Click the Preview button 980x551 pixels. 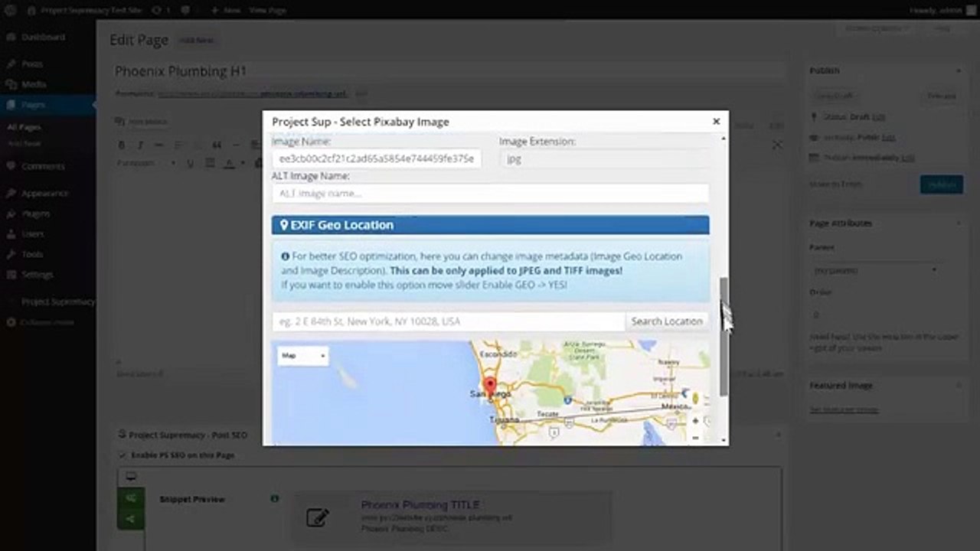(x=941, y=96)
